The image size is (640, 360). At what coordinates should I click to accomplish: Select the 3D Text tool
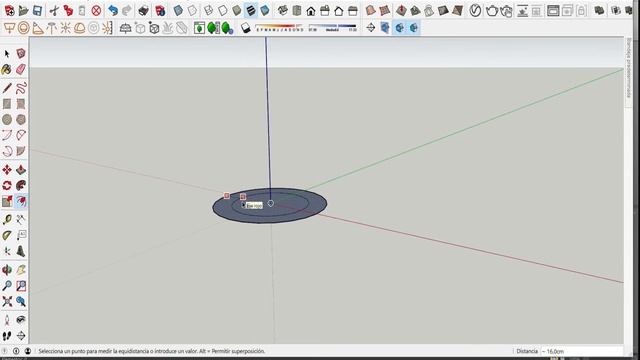pos(21,251)
